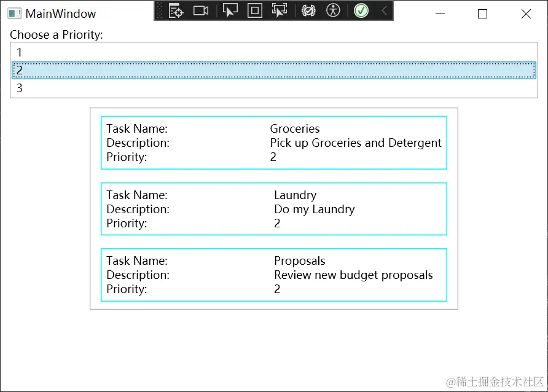Select priority 1 in the list
Viewport: 548px width, 392px height.
coord(273,52)
